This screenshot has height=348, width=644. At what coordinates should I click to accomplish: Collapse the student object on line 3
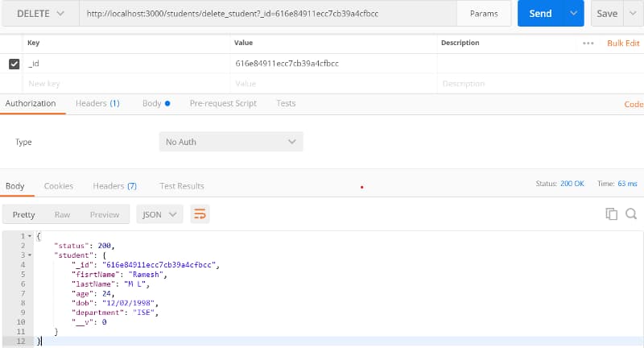click(30, 255)
